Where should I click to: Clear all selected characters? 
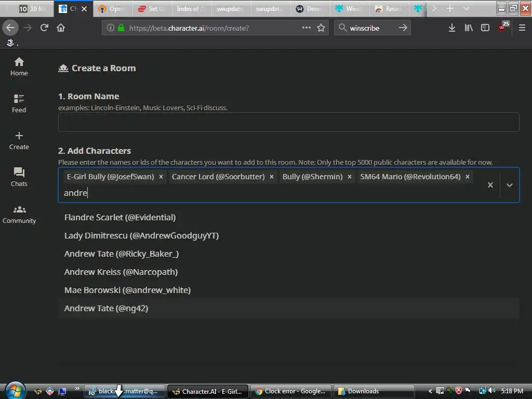click(490, 185)
